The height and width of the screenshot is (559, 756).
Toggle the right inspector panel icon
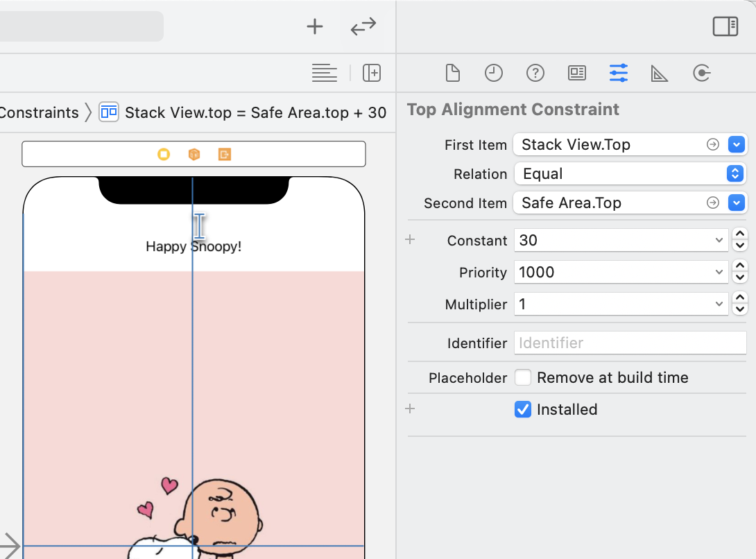725,26
